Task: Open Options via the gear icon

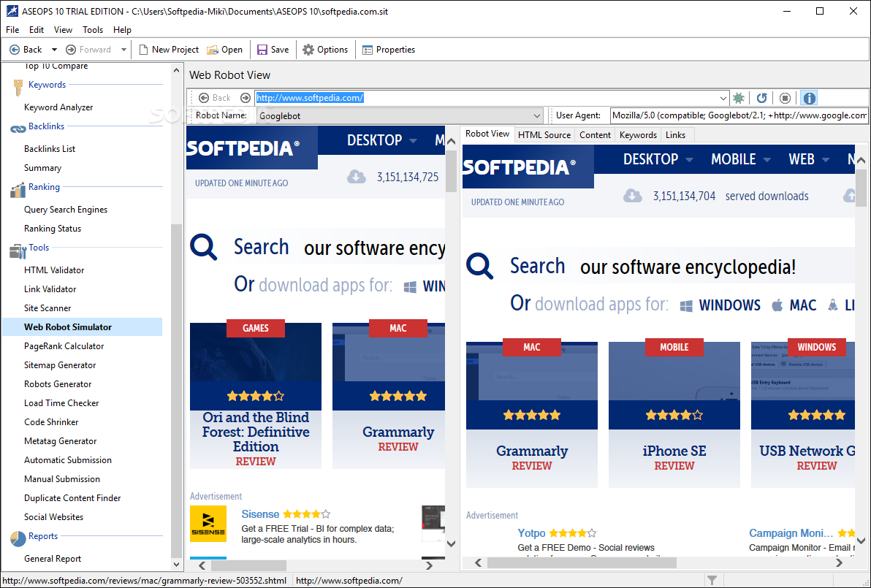Action: click(308, 50)
